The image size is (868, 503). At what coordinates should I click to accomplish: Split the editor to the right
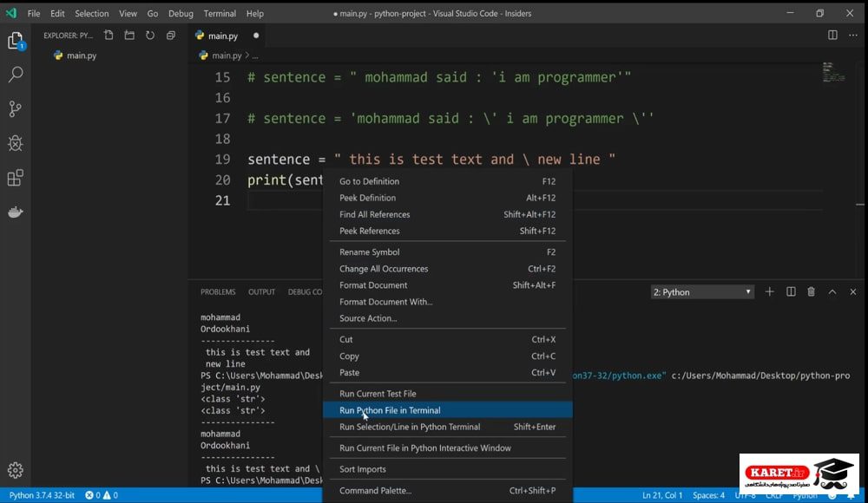[832, 36]
